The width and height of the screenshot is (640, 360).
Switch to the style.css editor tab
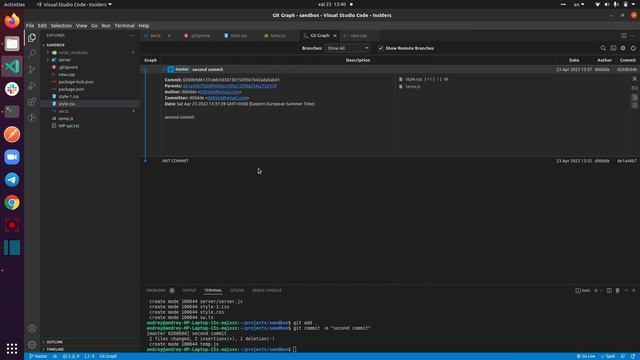pyautogui.click(x=238, y=36)
